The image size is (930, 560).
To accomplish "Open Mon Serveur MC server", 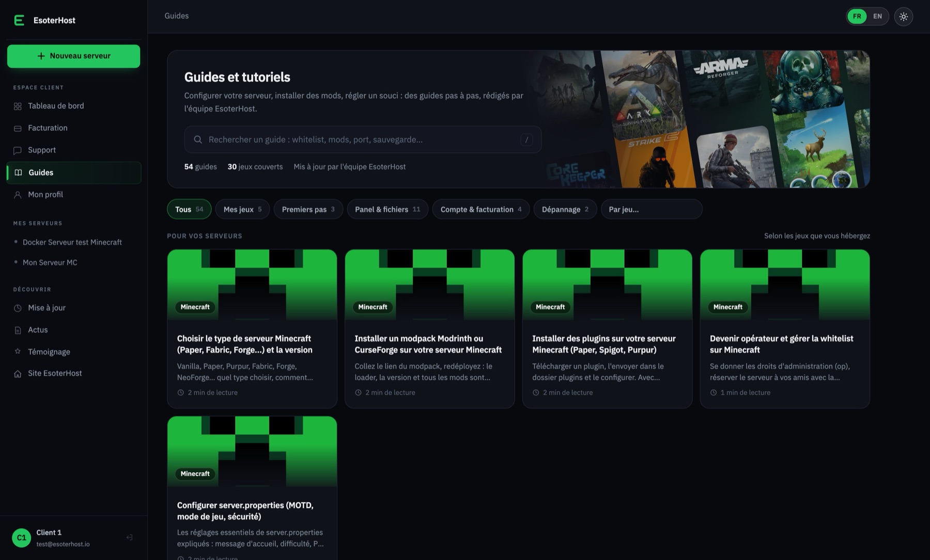I will point(50,262).
